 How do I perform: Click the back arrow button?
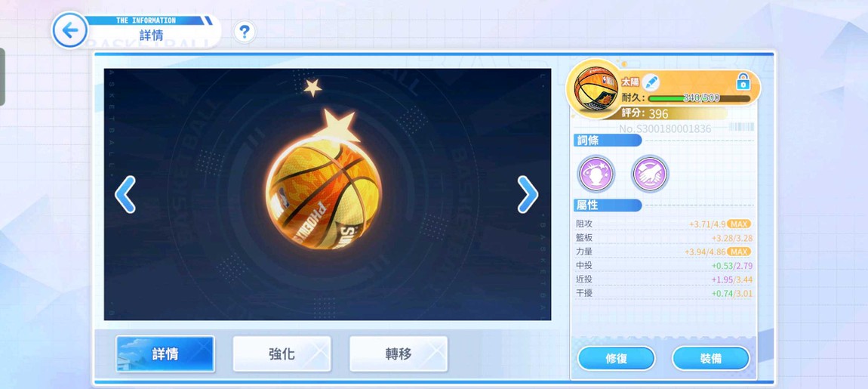click(x=69, y=30)
